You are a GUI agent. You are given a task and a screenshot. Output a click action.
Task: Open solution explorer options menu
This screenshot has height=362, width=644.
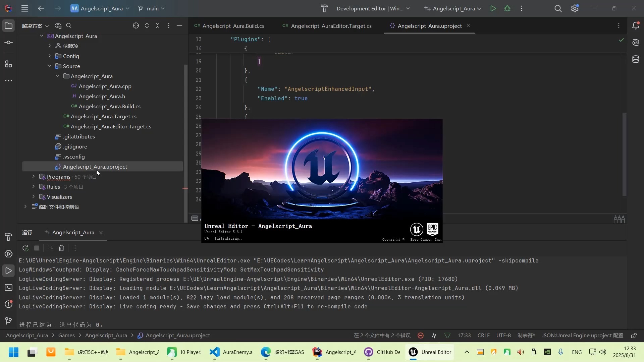click(x=169, y=25)
